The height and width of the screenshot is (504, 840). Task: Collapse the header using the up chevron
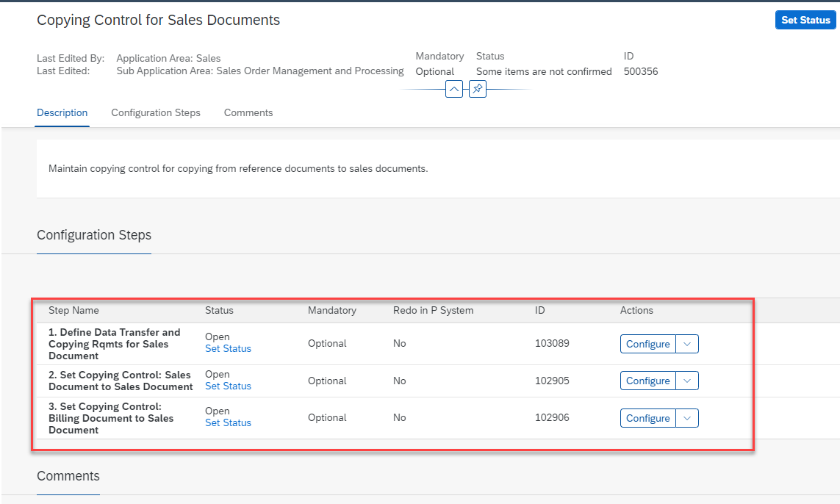click(454, 90)
